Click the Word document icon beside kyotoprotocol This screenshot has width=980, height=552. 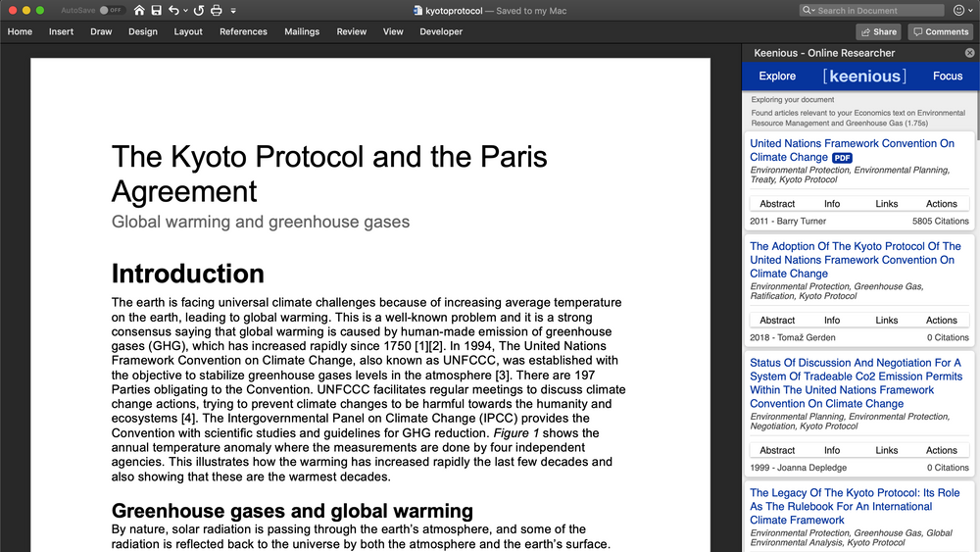click(x=417, y=10)
